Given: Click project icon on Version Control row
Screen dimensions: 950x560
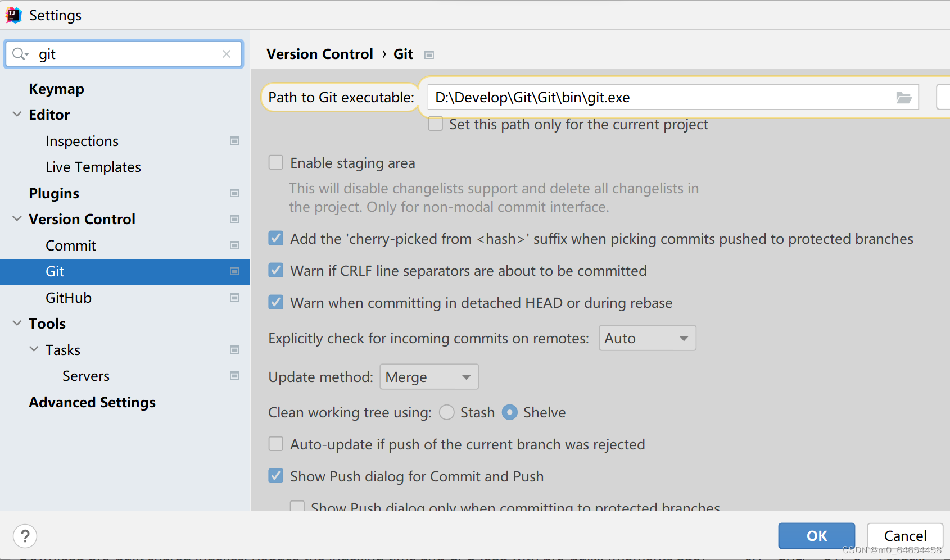Looking at the screenshot, I should coord(234,219).
